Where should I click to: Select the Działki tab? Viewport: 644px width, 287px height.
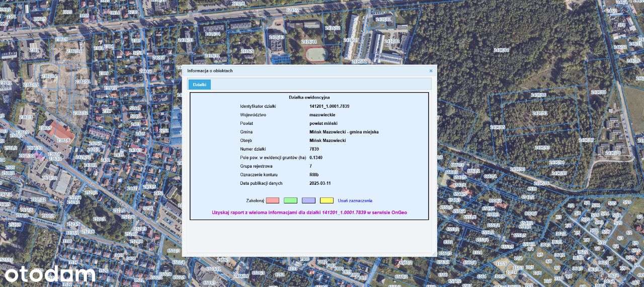[200, 85]
